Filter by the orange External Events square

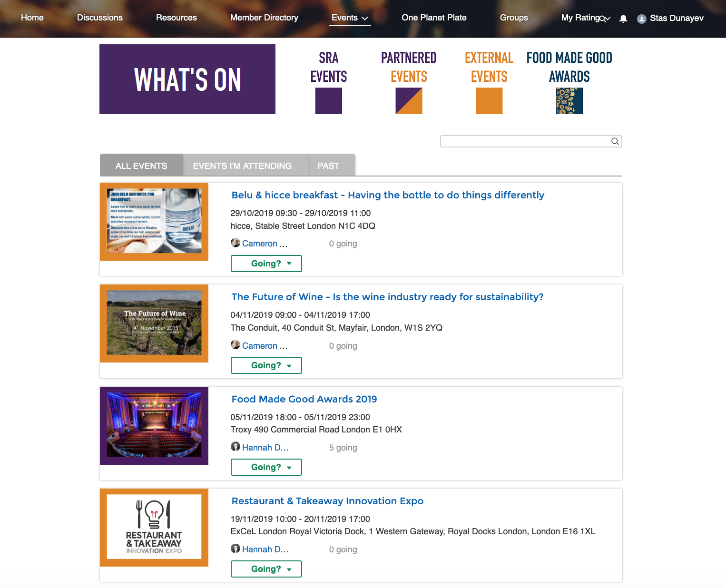[489, 101]
